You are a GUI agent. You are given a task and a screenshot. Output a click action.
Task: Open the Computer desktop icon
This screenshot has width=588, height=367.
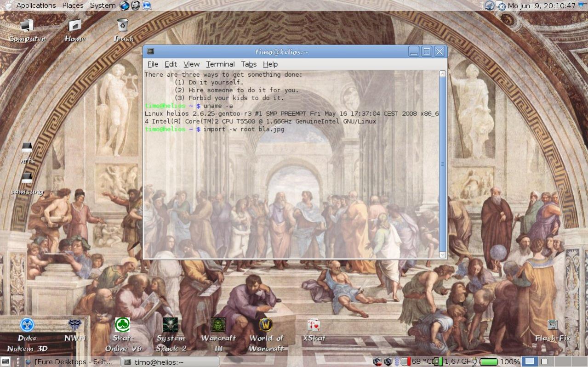27,31
